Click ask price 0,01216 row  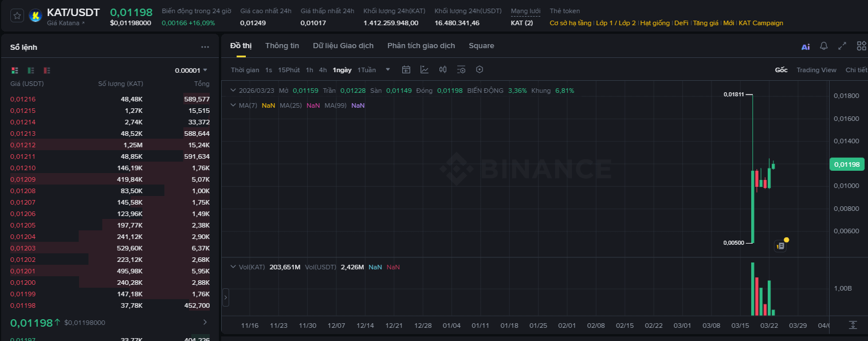110,99
